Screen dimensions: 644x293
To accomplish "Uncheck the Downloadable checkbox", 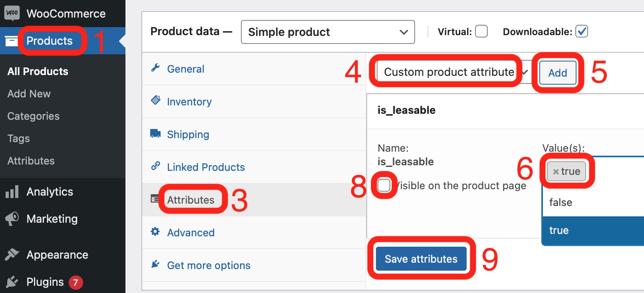I will pos(581,32).
